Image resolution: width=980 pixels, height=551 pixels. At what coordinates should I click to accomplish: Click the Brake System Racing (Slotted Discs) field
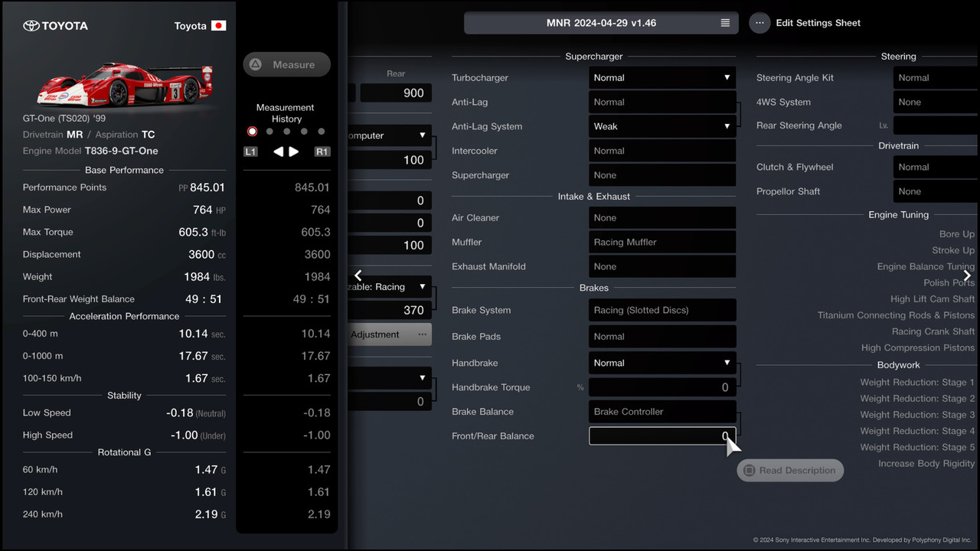[662, 310]
